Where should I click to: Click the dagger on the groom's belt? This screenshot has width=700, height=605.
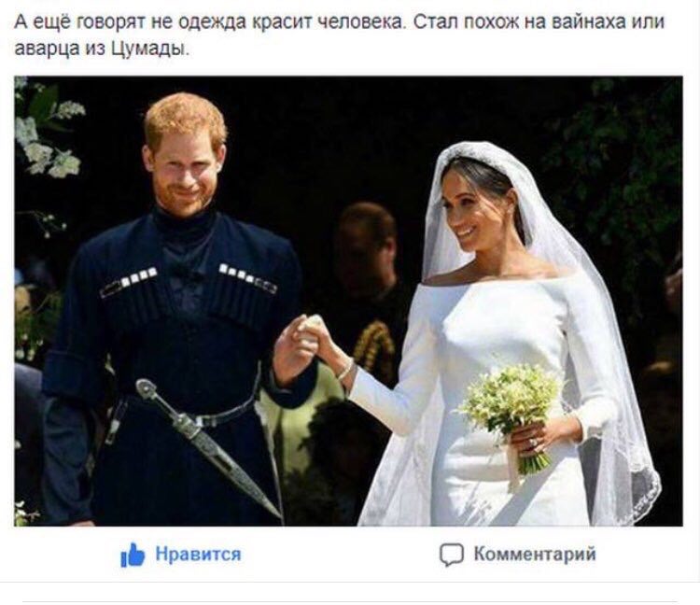[207, 448]
